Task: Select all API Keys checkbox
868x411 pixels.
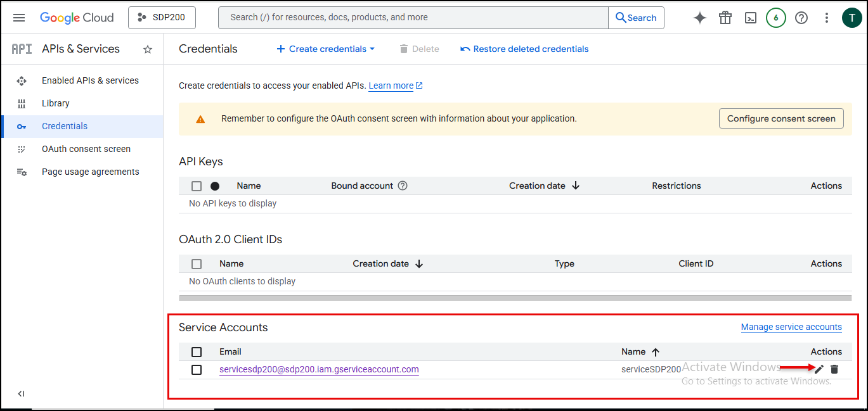Action: tap(197, 186)
